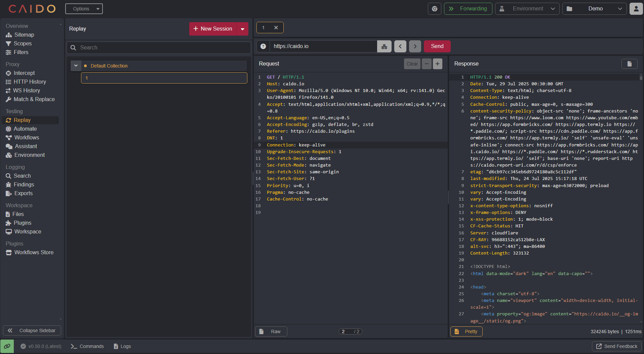The height and width of the screenshot is (354, 644).
Task: Expand the Environment dropdown in top bar
Action: [527, 9]
